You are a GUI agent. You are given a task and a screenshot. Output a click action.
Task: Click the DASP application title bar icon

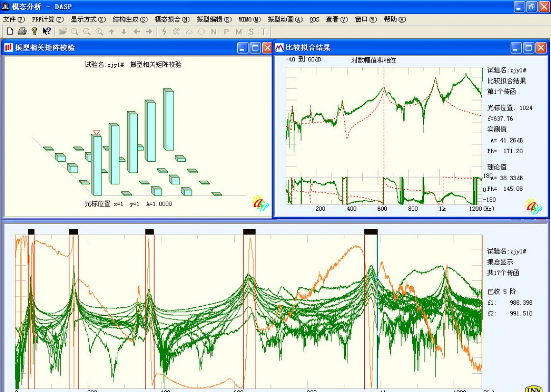pos(5,6)
